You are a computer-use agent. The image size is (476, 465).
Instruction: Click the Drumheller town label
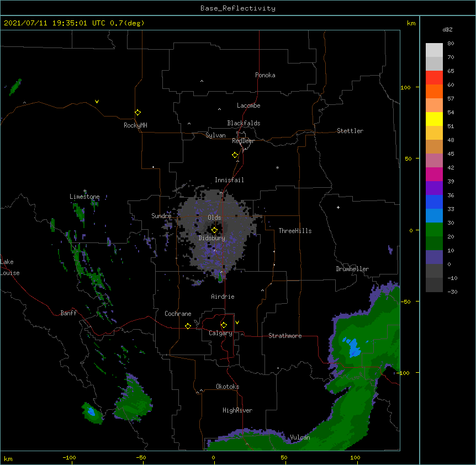(x=352, y=269)
